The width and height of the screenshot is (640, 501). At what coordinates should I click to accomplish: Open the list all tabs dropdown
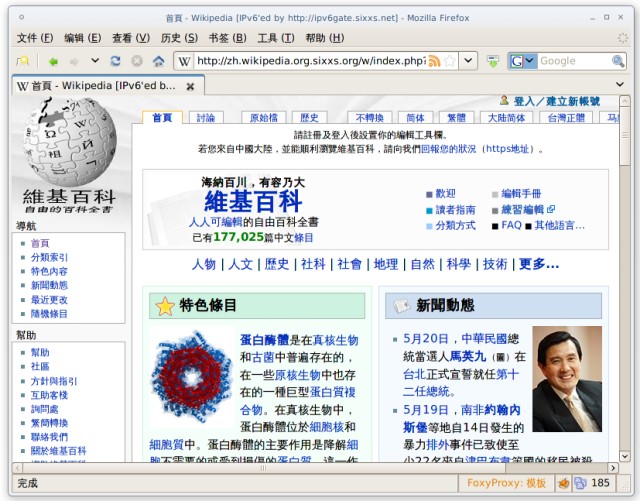click(x=620, y=84)
